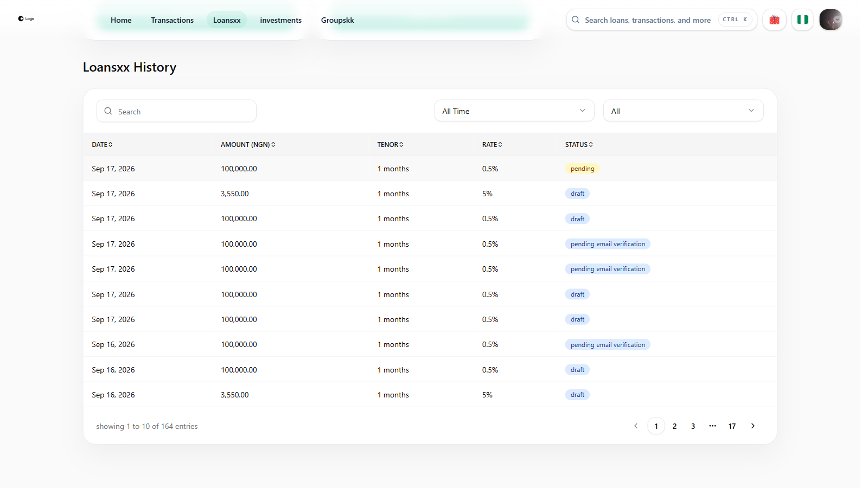Go to the previous page arrow
This screenshot has width=868, height=488.
[x=636, y=426]
